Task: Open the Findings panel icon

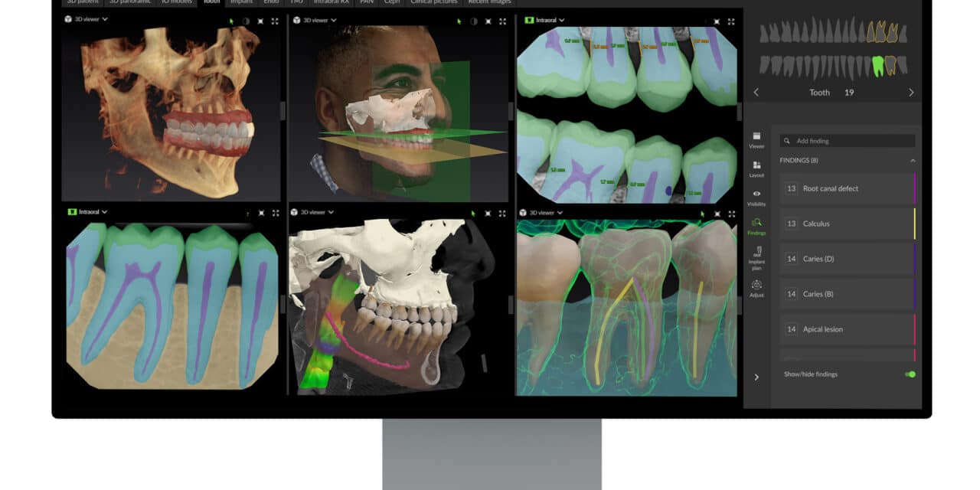Action: pos(756,226)
